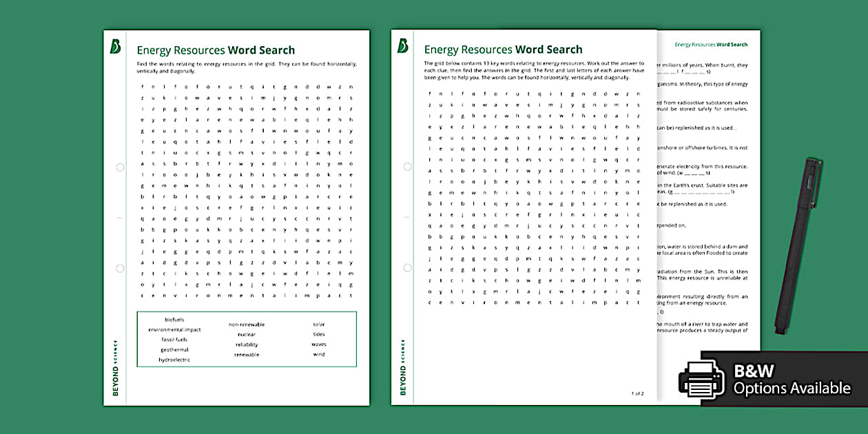Click the word 'biofuels' in the word list

pyautogui.click(x=174, y=320)
